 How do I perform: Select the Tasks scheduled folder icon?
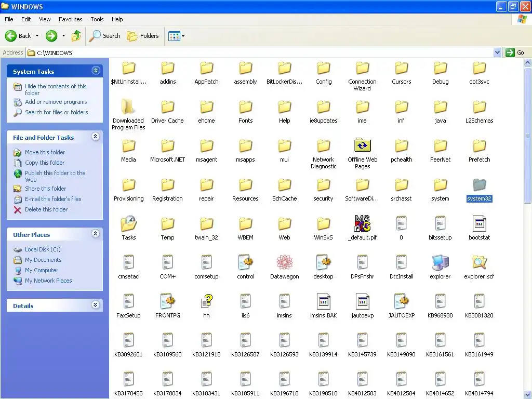[x=129, y=223]
